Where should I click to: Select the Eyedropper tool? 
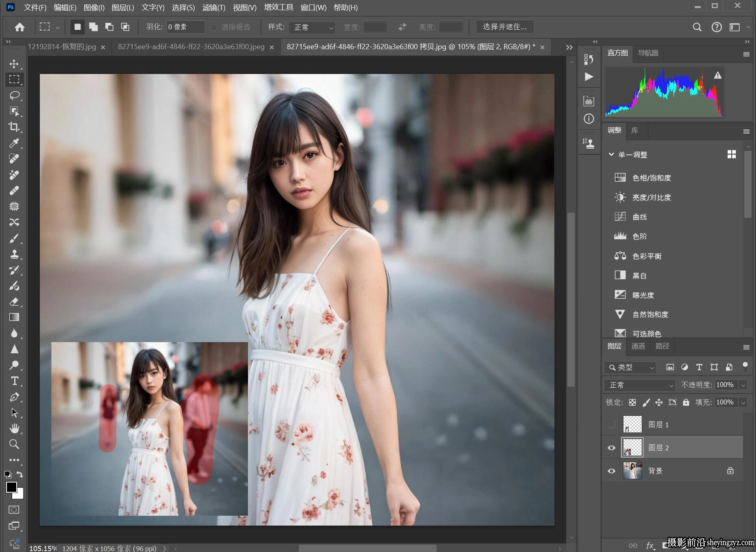(14, 143)
